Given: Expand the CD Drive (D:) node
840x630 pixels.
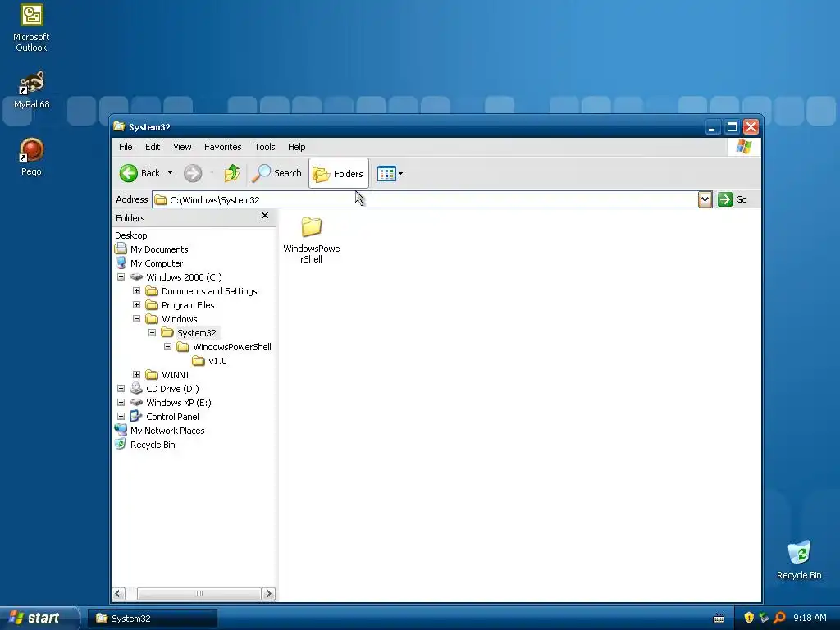Looking at the screenshot, I should (x=121, y=388).
